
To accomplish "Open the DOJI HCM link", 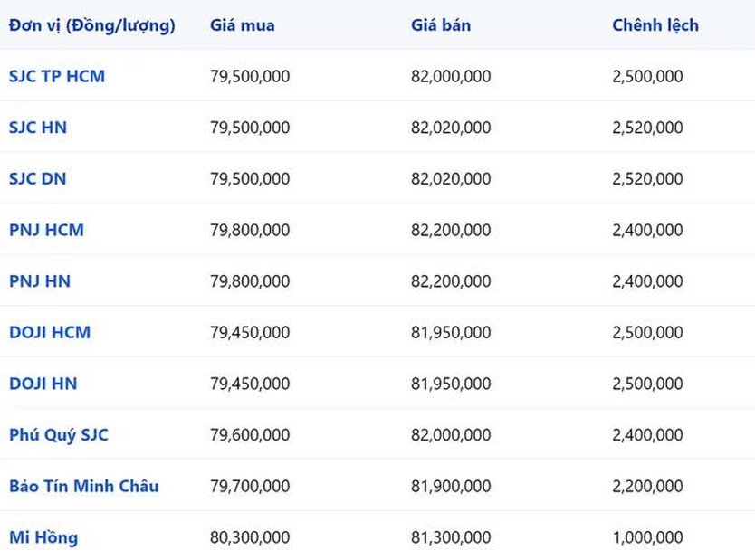I will click(x=50, y=332).
